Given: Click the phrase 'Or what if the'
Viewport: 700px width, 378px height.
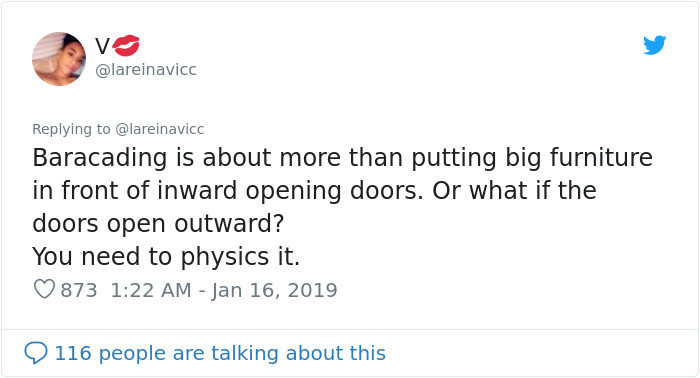Looking at the screenshot, I should click(514, 190).
